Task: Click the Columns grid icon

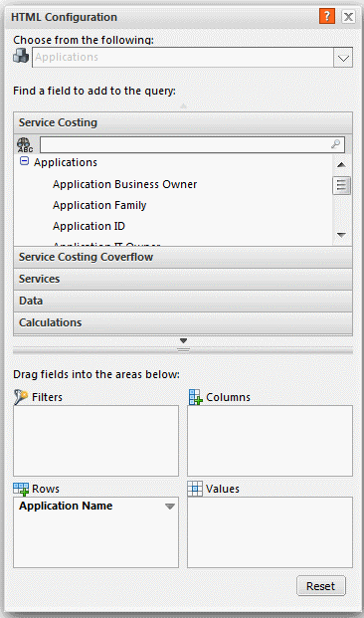Action: pyautogui.click(x=196, y=397)
